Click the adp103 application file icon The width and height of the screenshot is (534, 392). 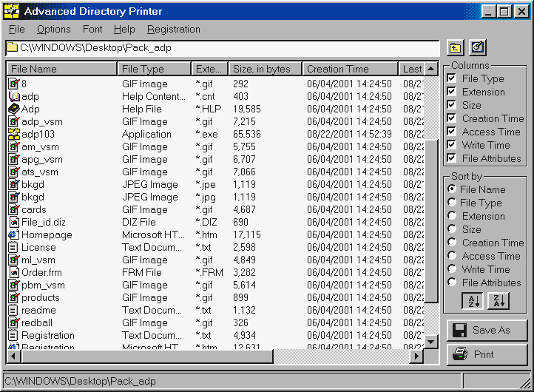click(x=13, y=135)
